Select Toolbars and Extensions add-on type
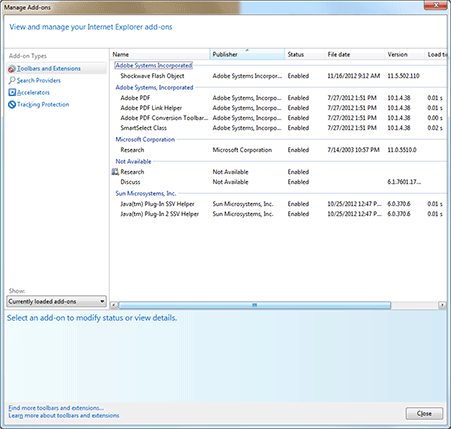Image resolution: width=451 pixels, height=429 pixels. (x=56, y=68)
